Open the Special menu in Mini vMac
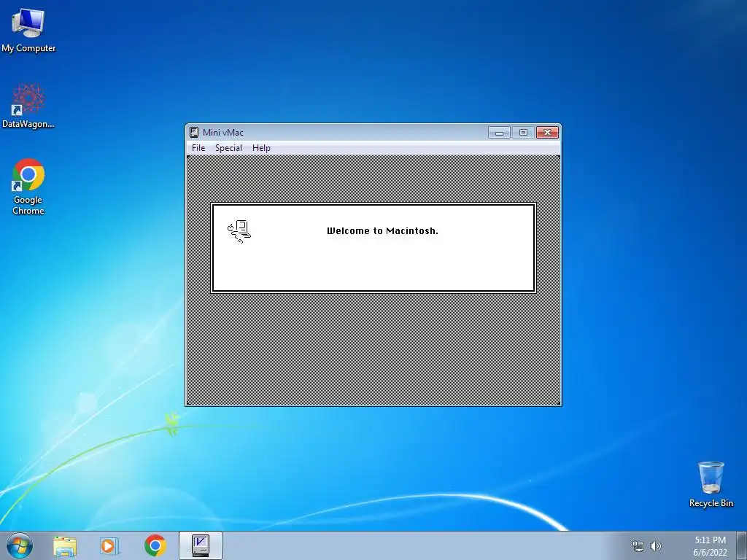 click(228, 148)
